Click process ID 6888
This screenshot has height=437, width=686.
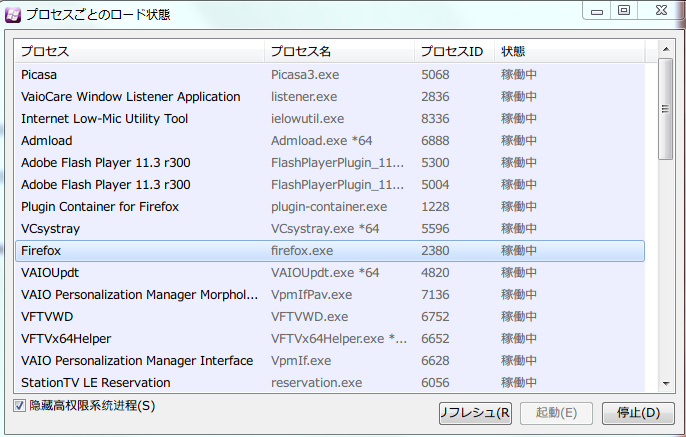click(x=435, y=140)
